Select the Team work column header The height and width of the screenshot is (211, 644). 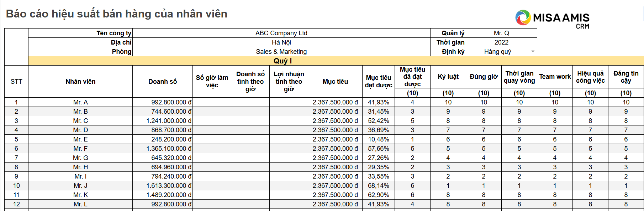(555, 77)
